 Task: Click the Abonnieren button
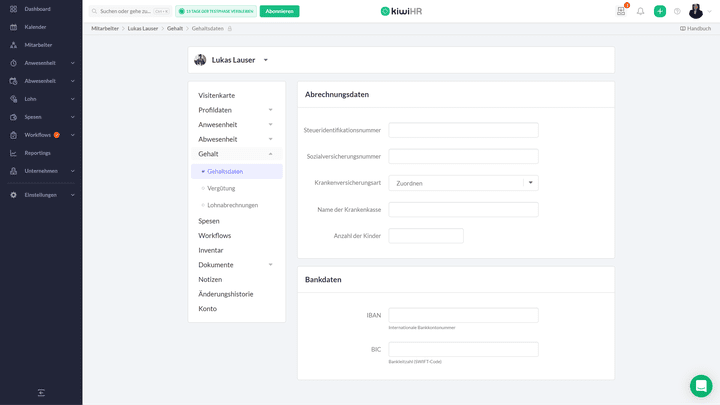[x=279, y=11]
